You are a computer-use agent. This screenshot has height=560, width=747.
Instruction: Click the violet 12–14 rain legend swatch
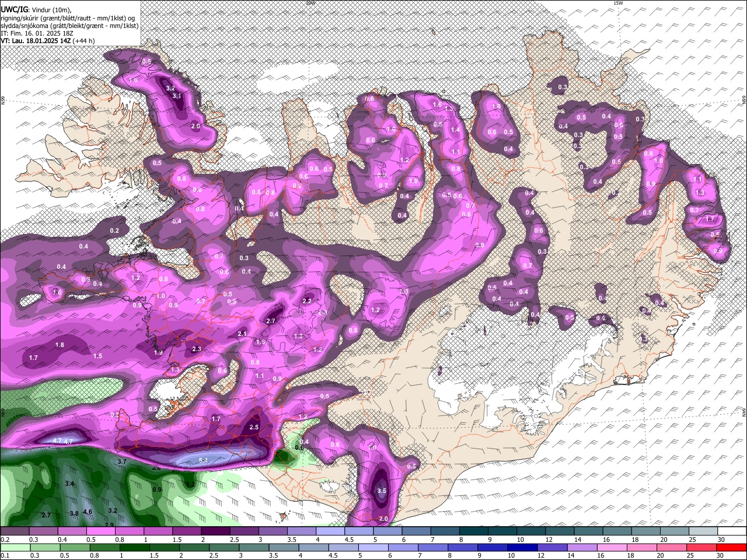tap(553, 547)
